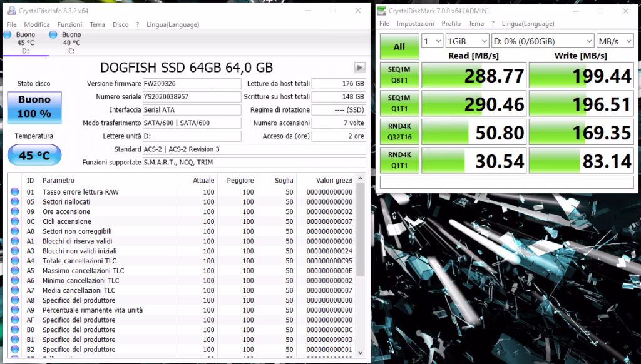Open the test count dropdown showing 1
This screenshot has width=641, height=364.
(x=432, y=41)
